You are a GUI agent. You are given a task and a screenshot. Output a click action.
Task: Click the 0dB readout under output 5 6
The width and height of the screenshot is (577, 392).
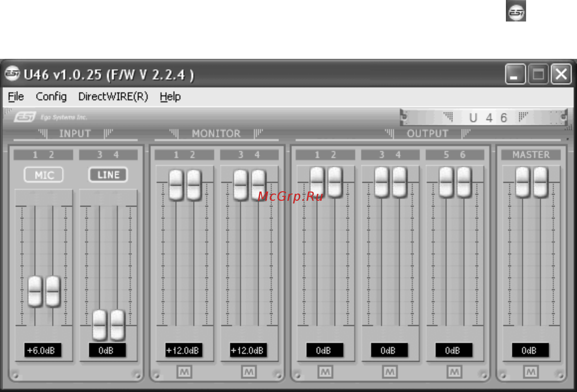[x=454, y=350]
